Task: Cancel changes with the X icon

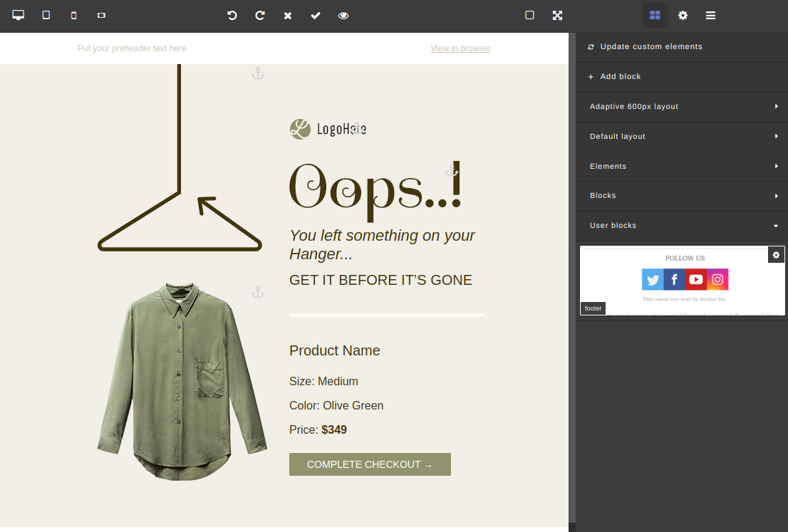Action: [287, 16]
